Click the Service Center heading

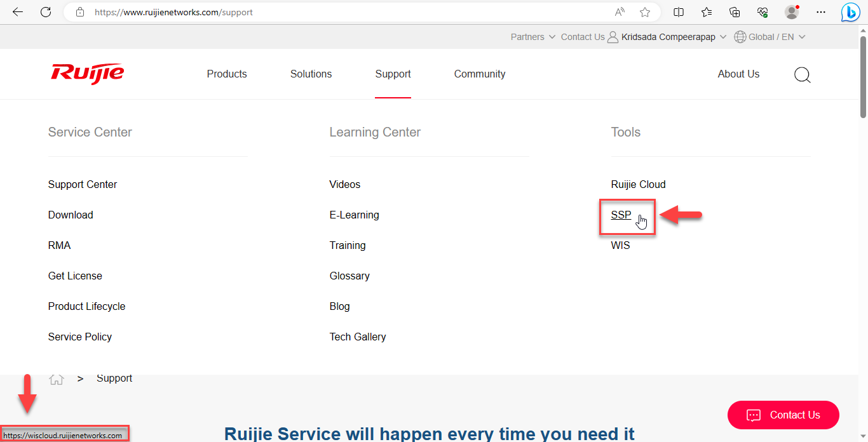coord(90,132)
